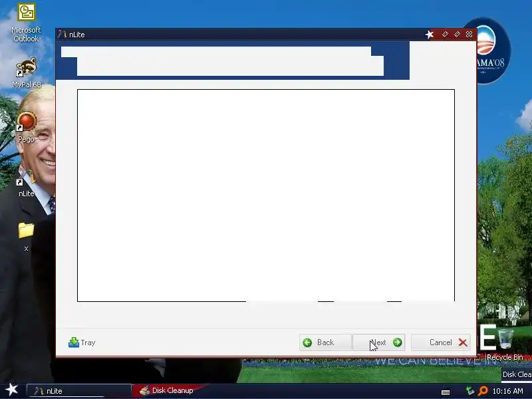The width and height of the screenshot is (532, 399).
Task: Click the blank white list area in nLite
Action: click(x=266, y=195)
